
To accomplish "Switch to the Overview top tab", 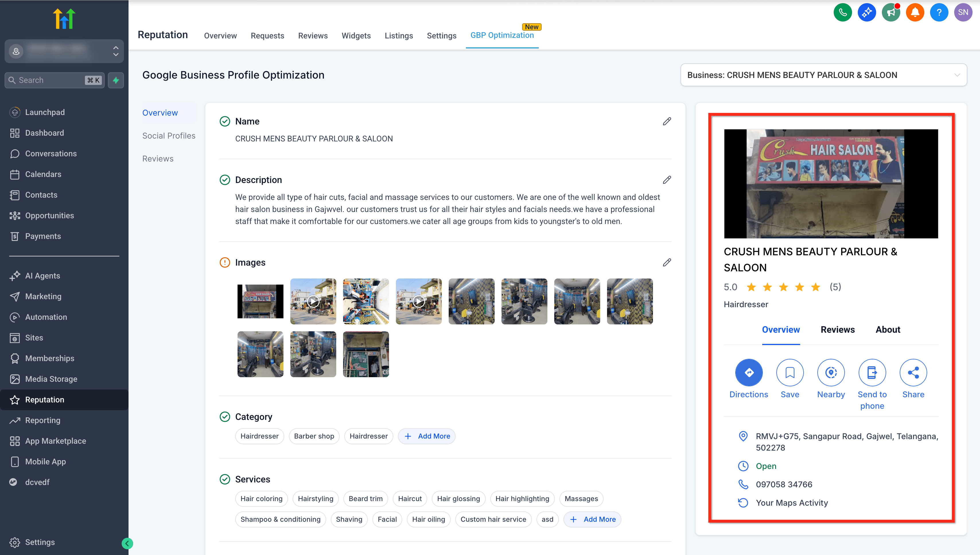I will pyautogui.click(x=220, y=36).
